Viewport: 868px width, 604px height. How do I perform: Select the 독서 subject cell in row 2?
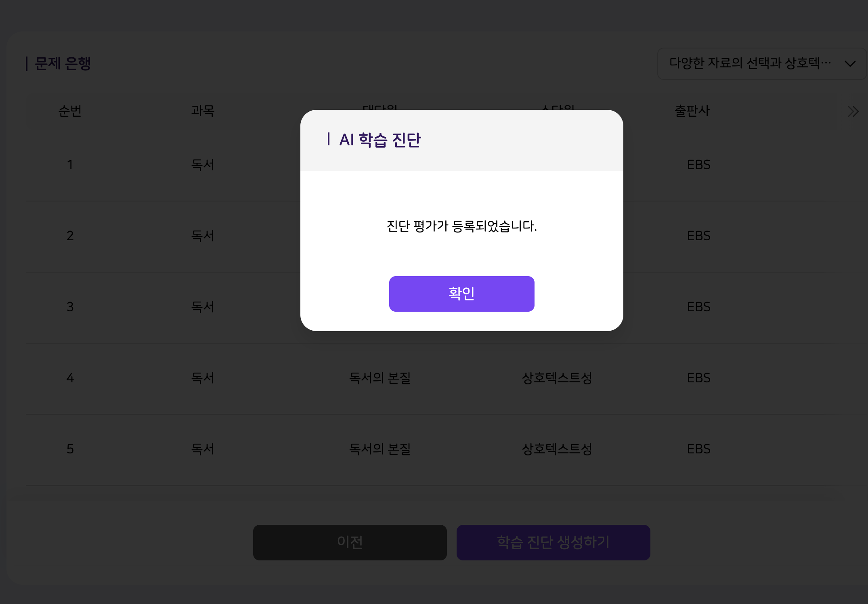pyautogui.click(x=203, y=236)
